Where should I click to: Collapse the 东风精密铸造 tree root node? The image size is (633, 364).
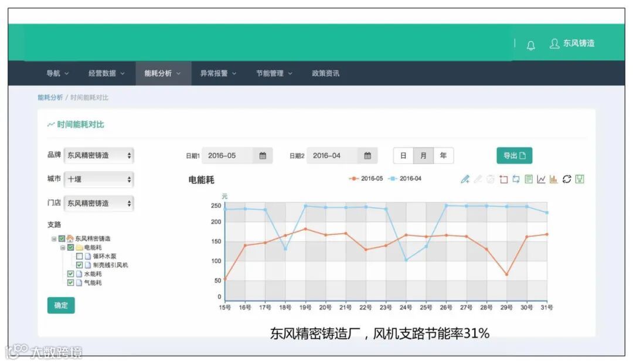point(54,239)
